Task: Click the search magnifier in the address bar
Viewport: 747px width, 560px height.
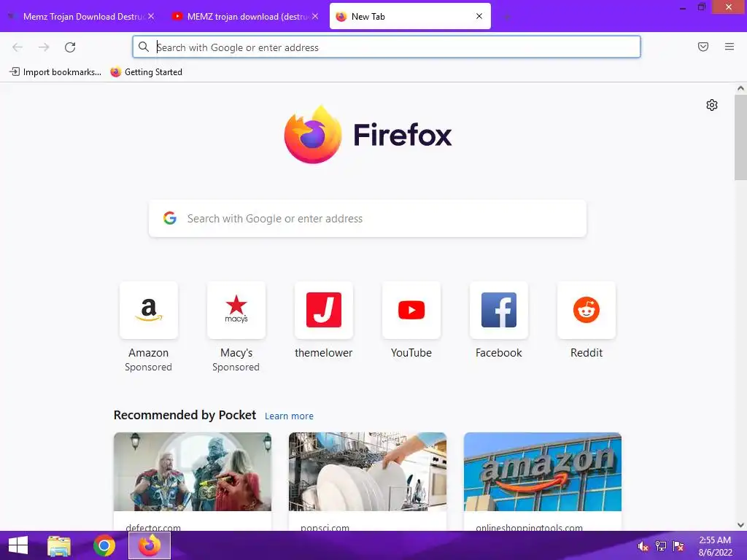Action: point(144,47)
